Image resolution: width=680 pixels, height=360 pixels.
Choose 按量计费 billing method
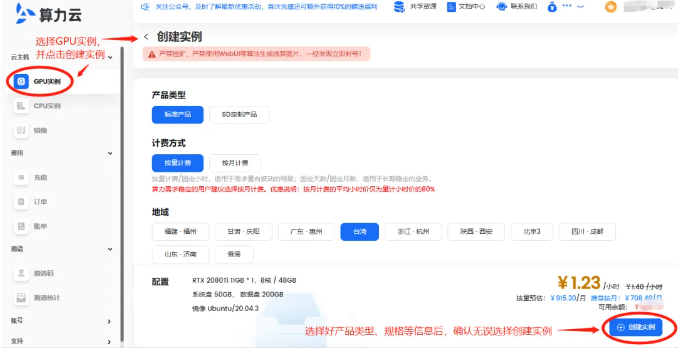point(177,163)
